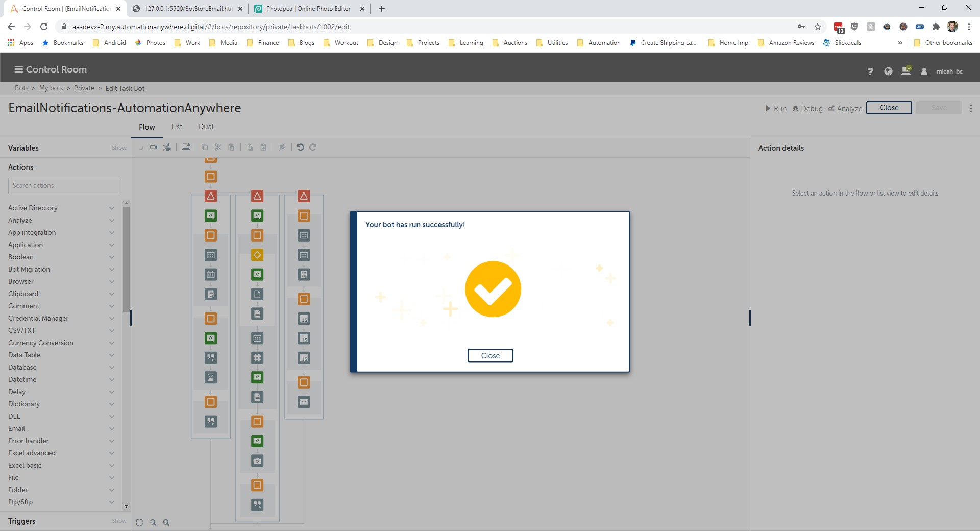Click the Undo icon in the flow toolbar
The width and height of the screenshot is (980, 531).
click(300, 147)
